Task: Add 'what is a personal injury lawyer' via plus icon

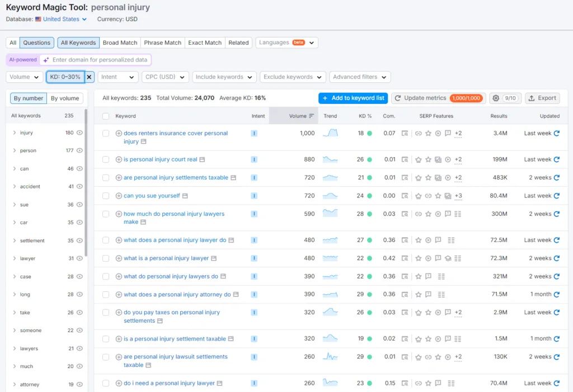Action: pyautogui.click(x=119, y=258)
